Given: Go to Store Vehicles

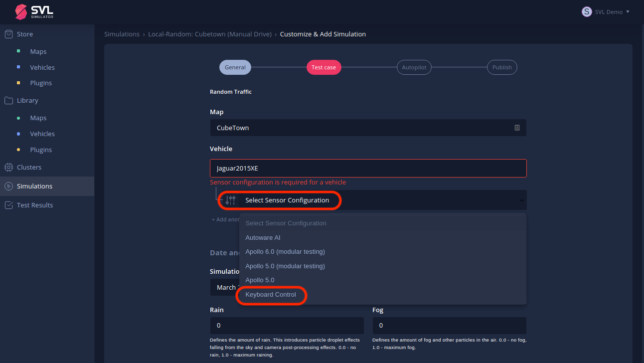Looking at the screenshot, I should coord(42,67).
